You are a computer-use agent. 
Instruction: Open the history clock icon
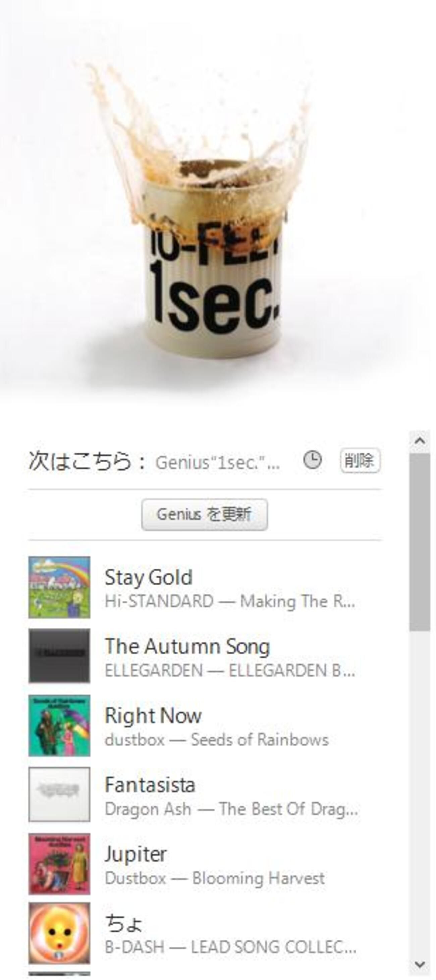312,460
